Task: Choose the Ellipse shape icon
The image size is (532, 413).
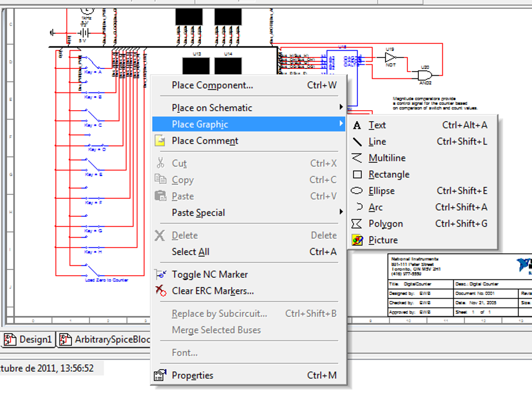Action: tap(357, 191)
